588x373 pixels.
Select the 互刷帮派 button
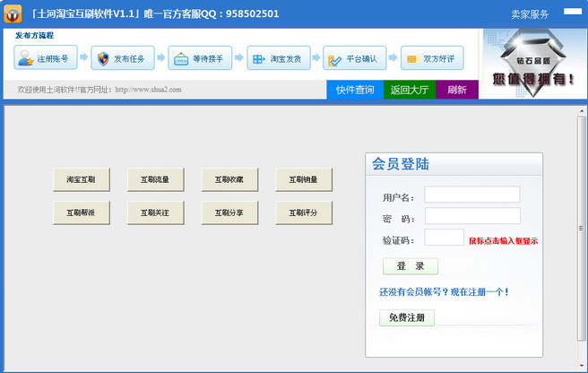point(82,213)
